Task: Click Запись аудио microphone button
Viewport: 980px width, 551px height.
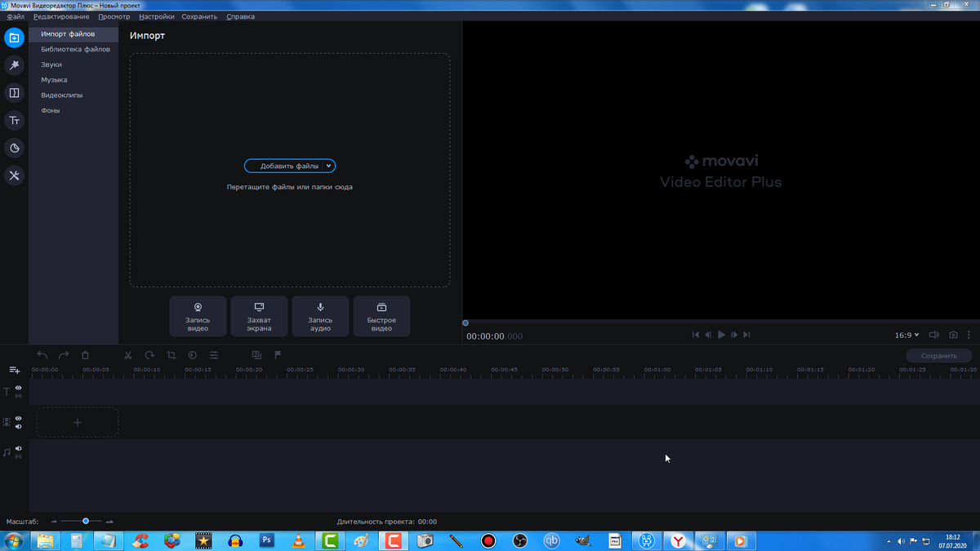Action: click(320, 316)
